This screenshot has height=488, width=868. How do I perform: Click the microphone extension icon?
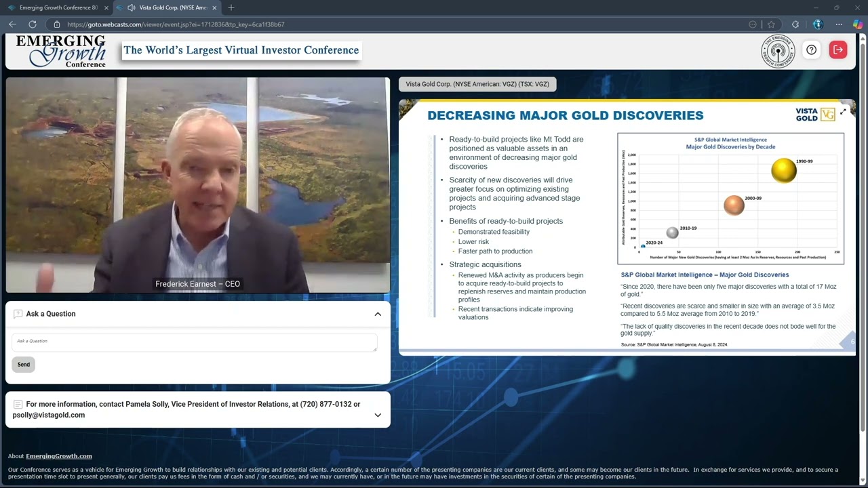click(x=817, y=24)
